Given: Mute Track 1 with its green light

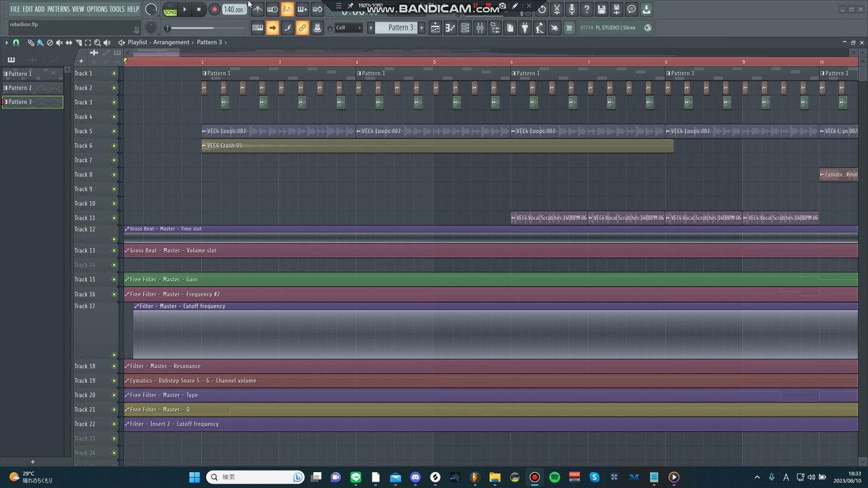Looking at the screenshot, I should pyautogui.click(x=114, y=74).
